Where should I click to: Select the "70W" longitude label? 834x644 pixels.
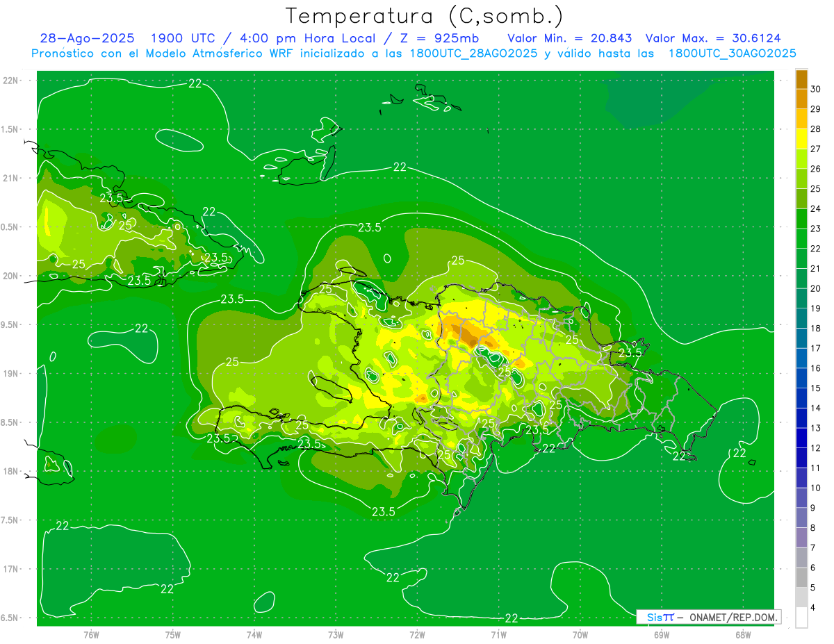(x=580, y=634)
